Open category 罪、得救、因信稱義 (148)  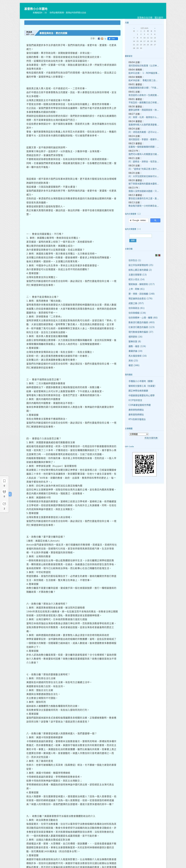(141, 294)
